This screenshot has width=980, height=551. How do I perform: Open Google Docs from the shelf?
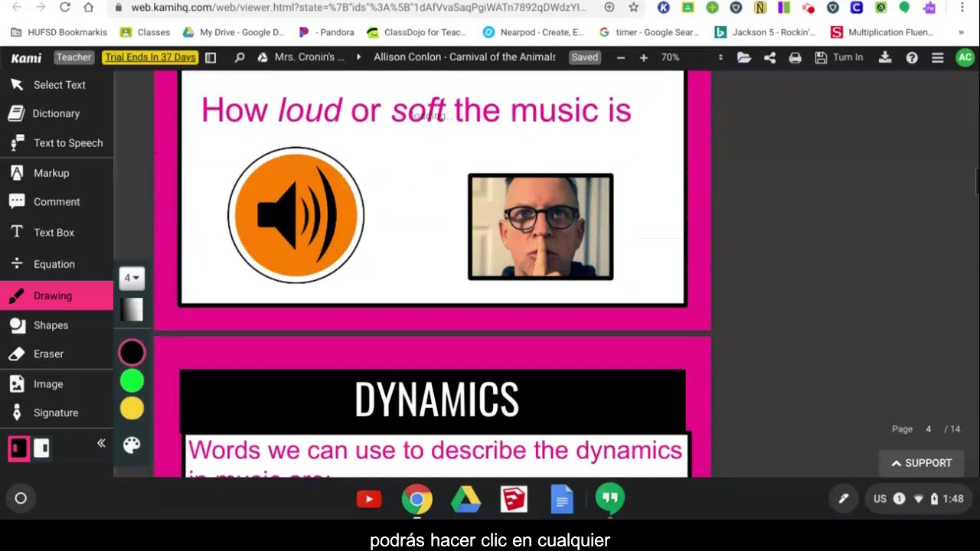click(x=562, y=500)
